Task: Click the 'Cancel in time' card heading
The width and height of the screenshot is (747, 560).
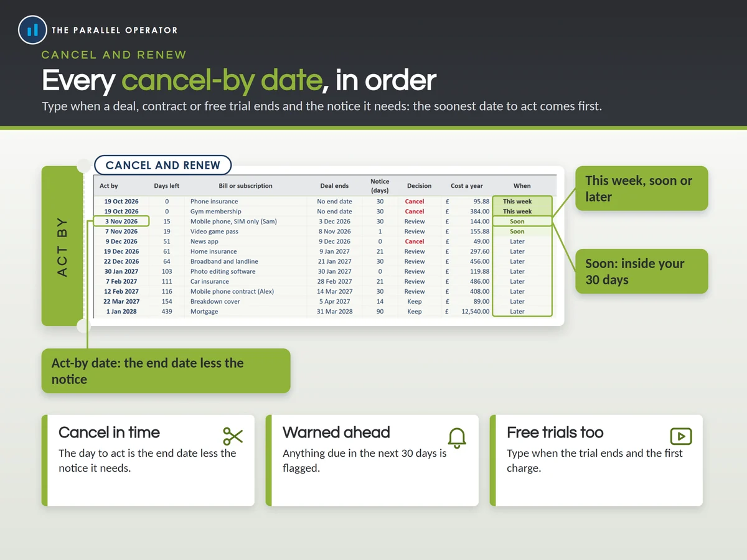Action: tap(109, 432)
